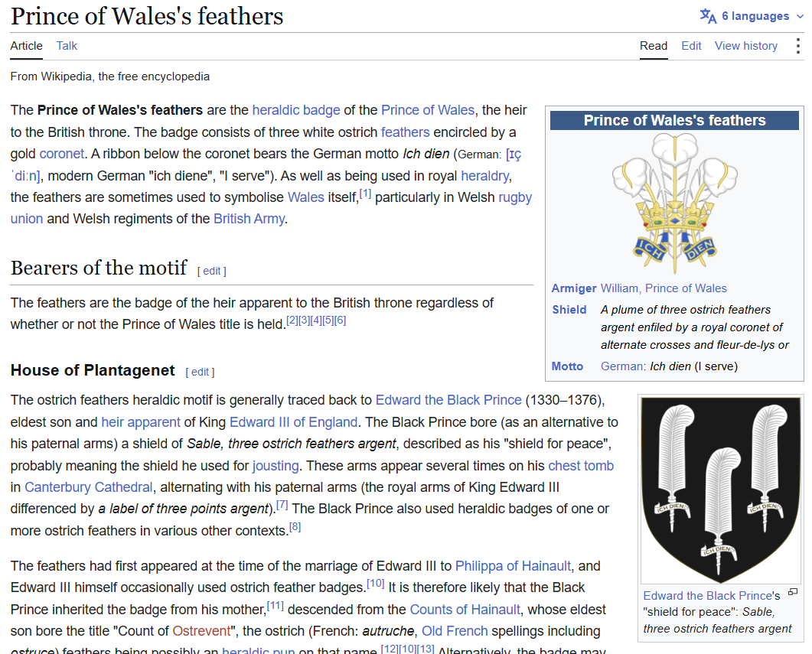Select the Read tab

[654, 46]
